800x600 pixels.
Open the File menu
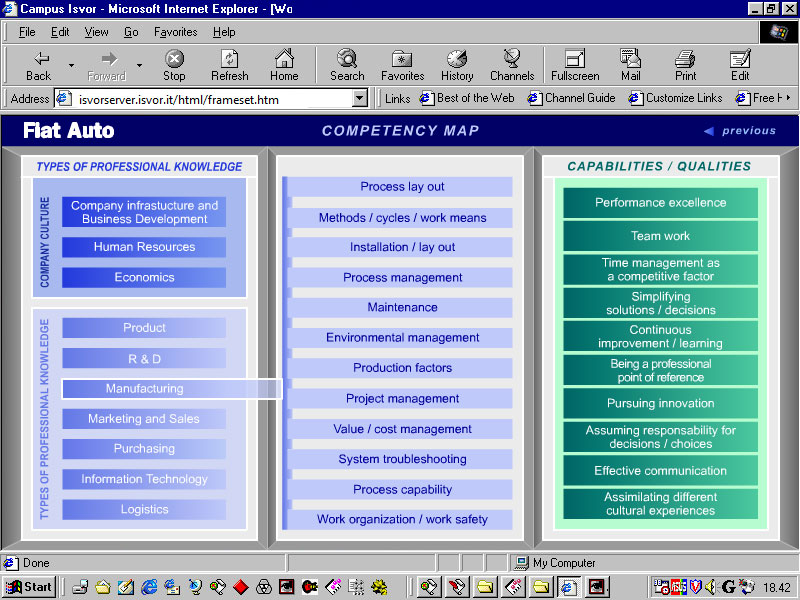[x=27, y=32]
